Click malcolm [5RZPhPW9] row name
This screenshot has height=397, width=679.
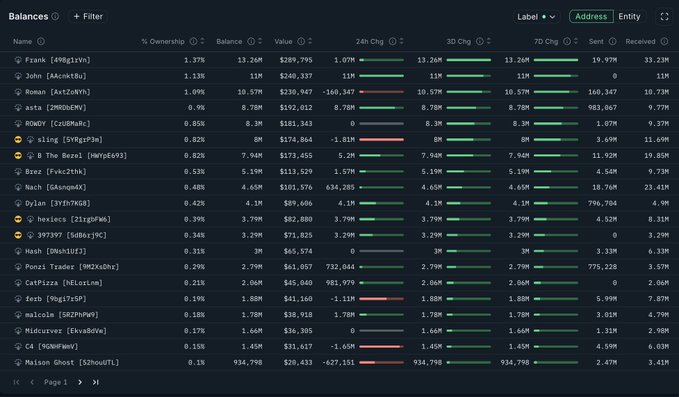coord(62,315)
